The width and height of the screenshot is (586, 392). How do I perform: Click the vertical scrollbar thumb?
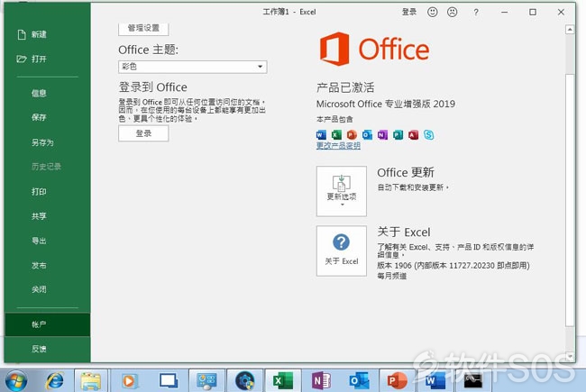[570, 200]
